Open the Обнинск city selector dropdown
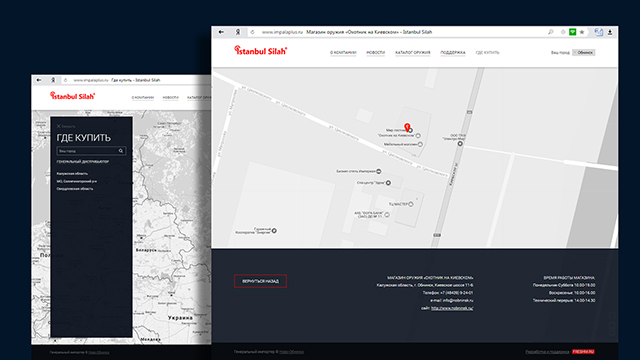The image size is (640, 360). tap(583, 53)
